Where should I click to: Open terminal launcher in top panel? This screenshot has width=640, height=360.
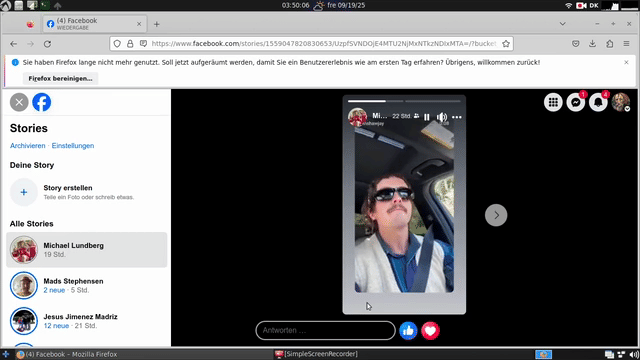45,5
